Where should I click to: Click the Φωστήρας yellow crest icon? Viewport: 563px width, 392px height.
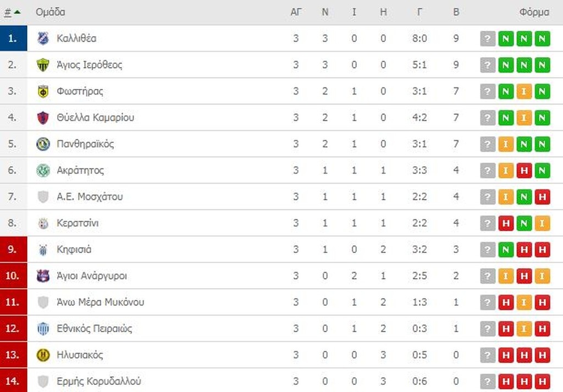[x=43, y=91]
